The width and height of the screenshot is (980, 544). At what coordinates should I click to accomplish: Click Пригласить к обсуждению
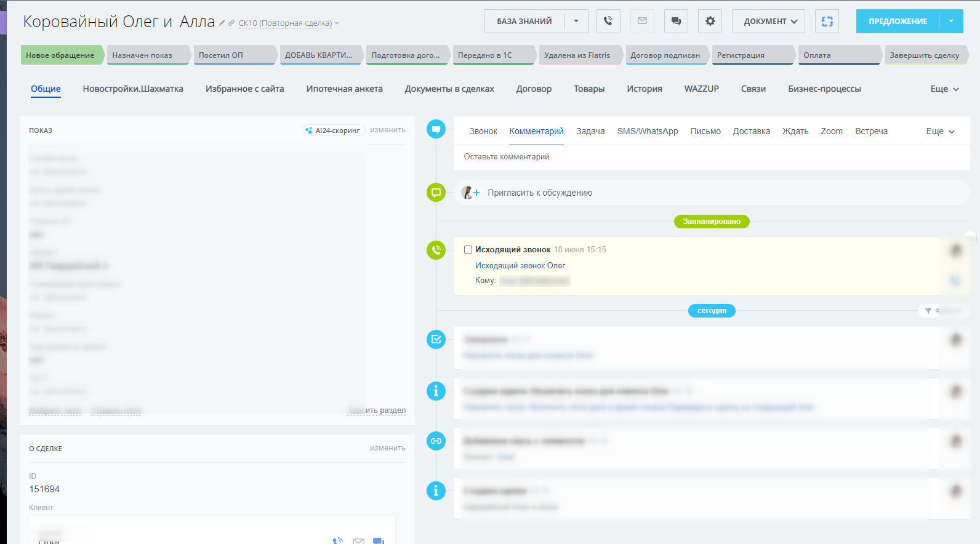click(540, 193)
